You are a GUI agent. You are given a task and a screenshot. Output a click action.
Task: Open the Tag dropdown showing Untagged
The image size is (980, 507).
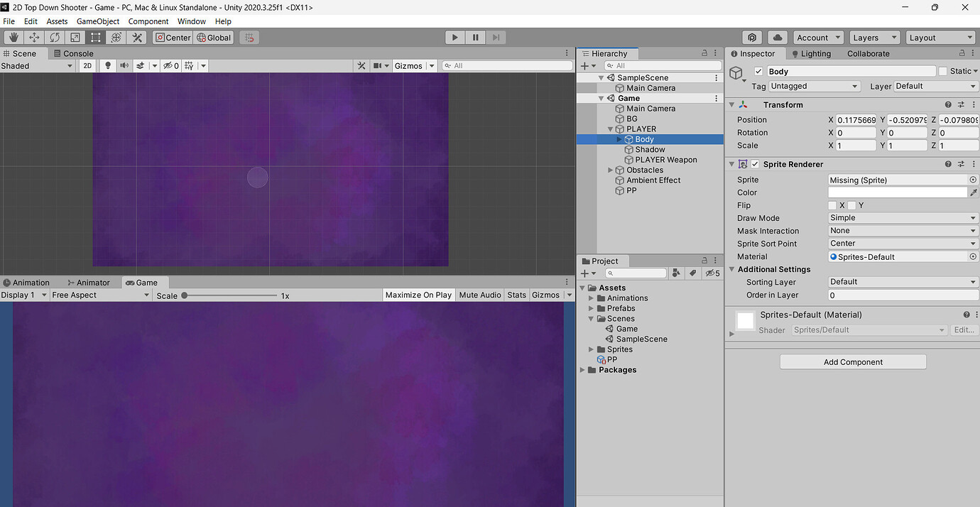(x=814, y=86)
